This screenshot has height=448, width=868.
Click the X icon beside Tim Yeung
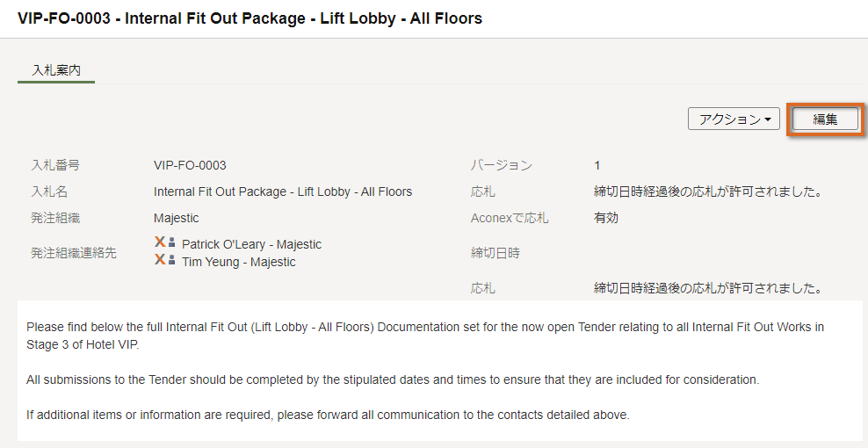159,260
